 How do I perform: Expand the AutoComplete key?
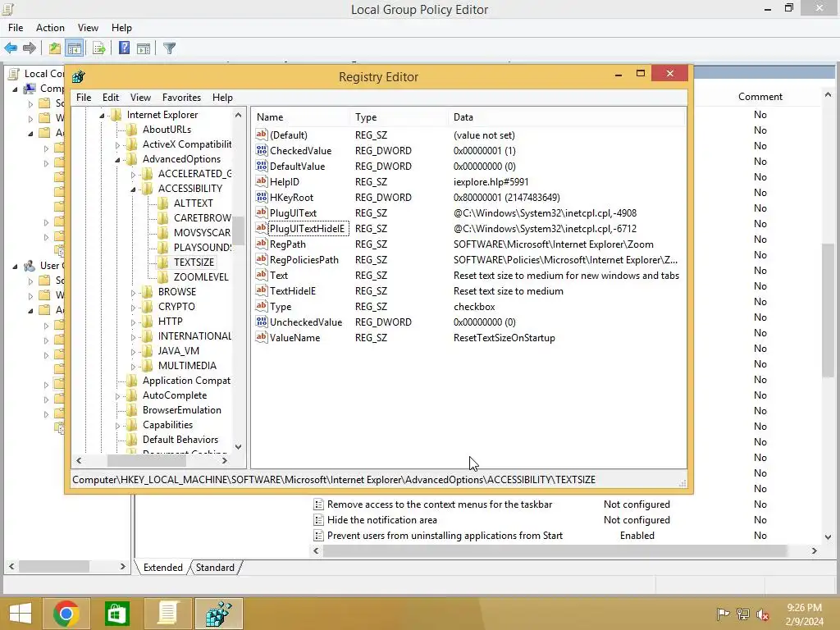tap(117, 396)
